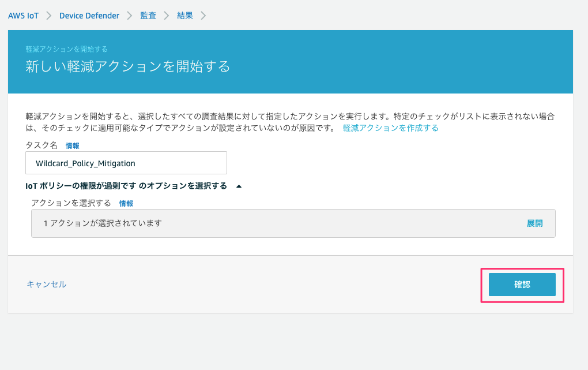Click the small 軽減アクションを開始する eyebrow text

click(65, 50)
